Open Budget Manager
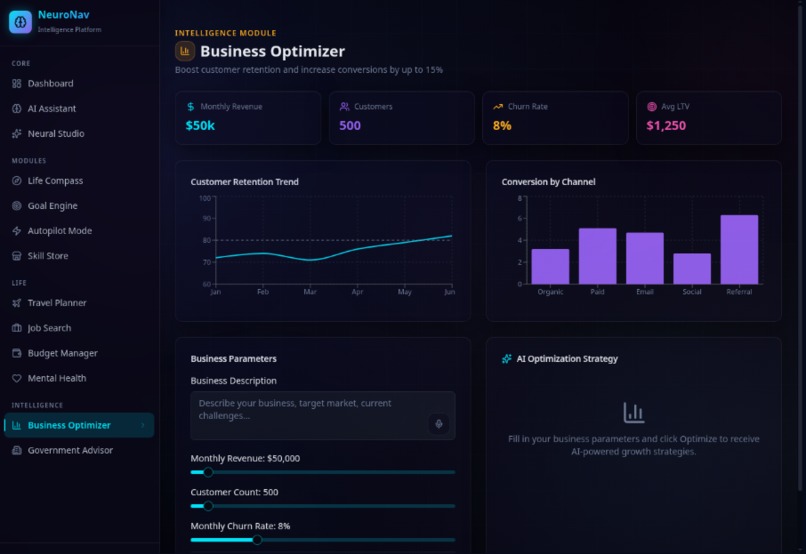The height and width of the screenshot is (554, 806). [x=79, y=353]
